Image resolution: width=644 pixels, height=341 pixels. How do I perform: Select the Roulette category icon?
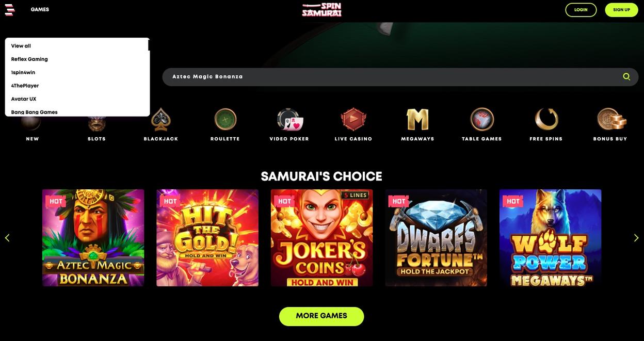tap(226, 119)
